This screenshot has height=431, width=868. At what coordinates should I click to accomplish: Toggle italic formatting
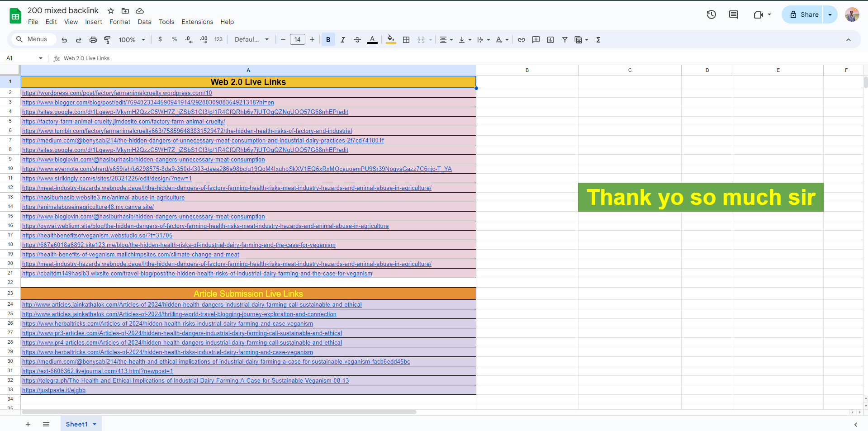tap(343, 40)
